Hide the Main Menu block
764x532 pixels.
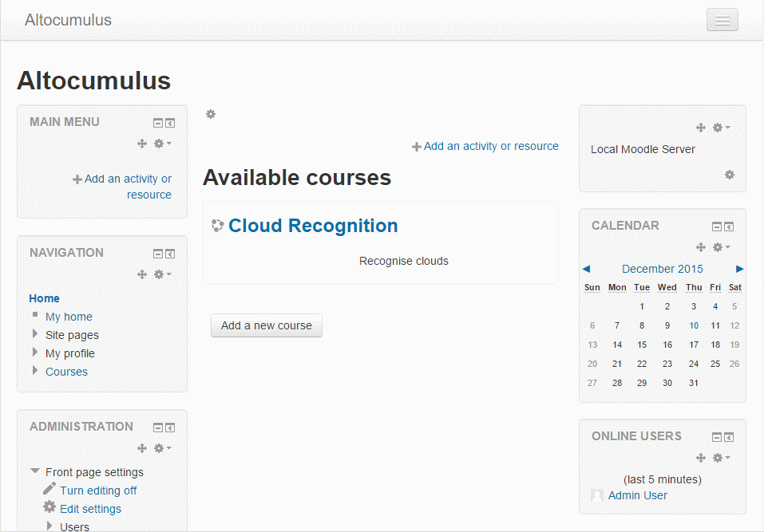coord(158,123)
